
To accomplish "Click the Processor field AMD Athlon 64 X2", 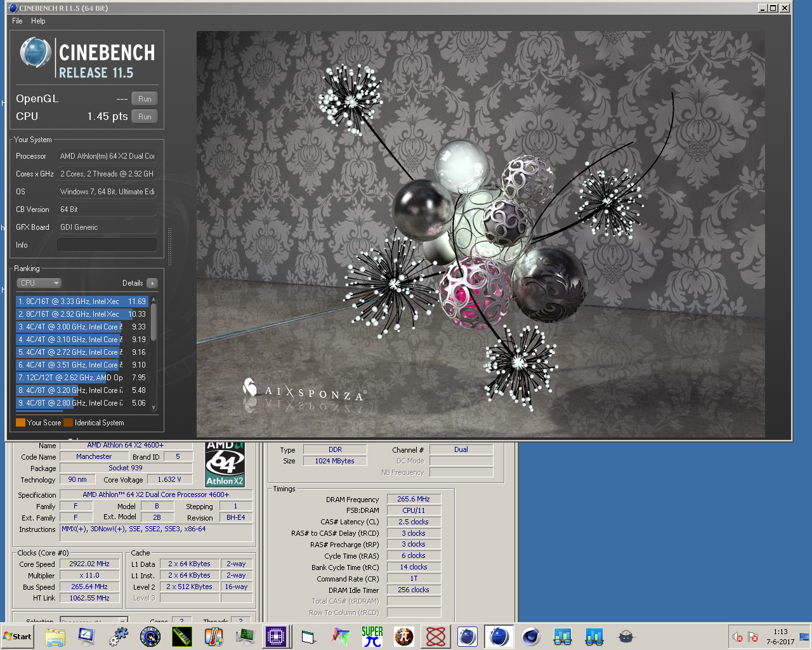I will (x=107, y=156).
